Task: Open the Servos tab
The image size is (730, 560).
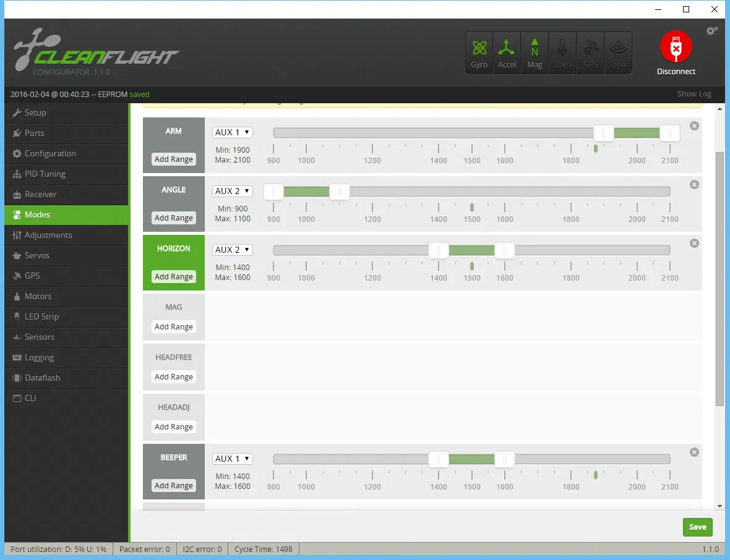Action: [66, 255]
